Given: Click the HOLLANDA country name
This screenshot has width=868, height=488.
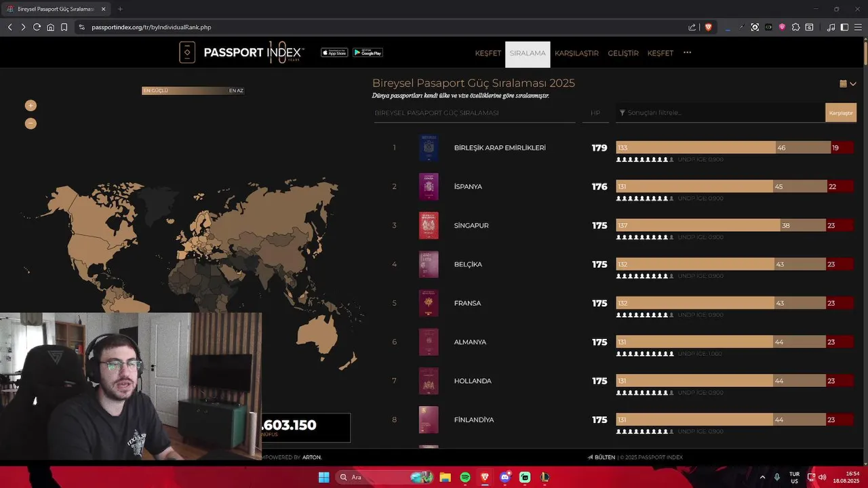Looking at the screenshot, I should tap(473, 381).
